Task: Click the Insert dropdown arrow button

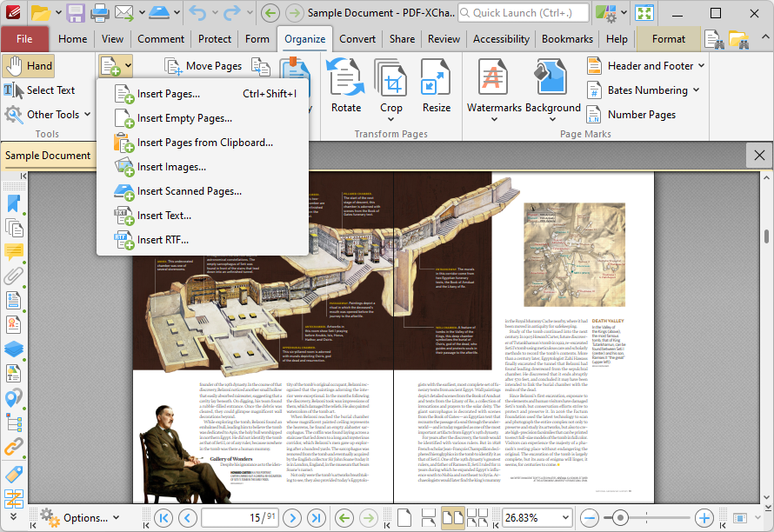Action: (128, 65)
